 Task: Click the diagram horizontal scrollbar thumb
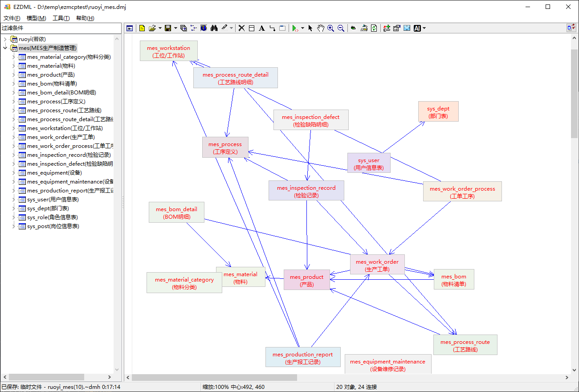tap(214, 377)
